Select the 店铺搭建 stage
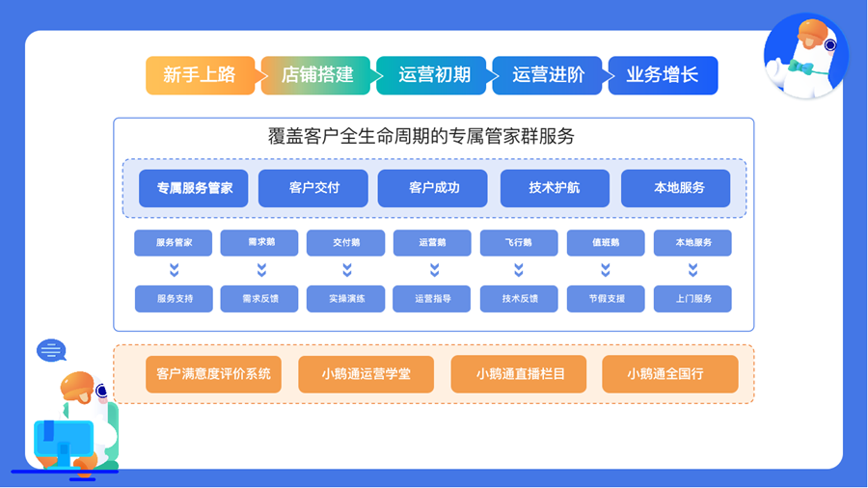The height and width of the screenshot is (488, 868). 315,75
